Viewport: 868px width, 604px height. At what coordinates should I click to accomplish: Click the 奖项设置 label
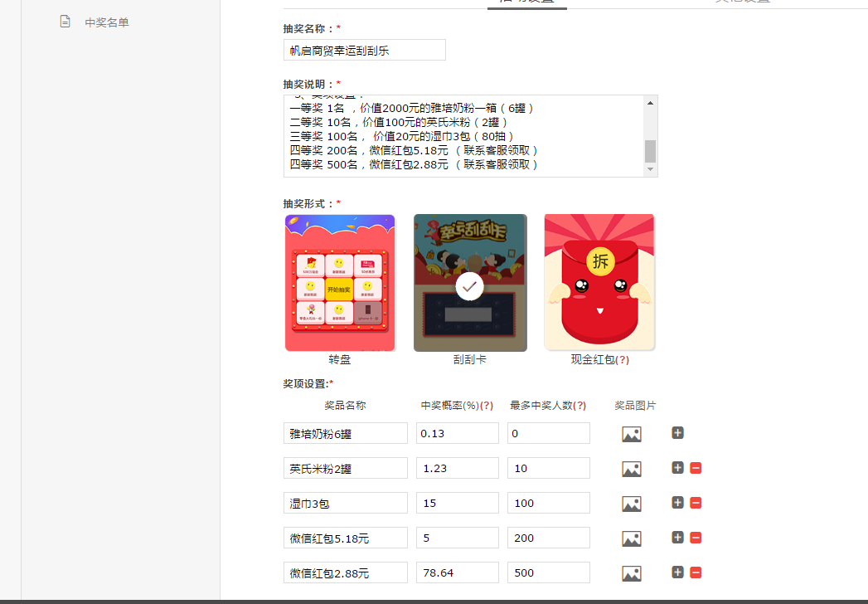308,384
